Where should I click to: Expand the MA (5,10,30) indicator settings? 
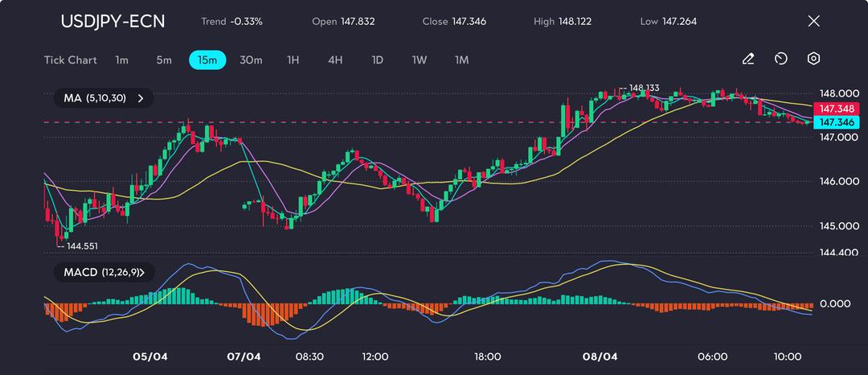click(x=104, y=98)
